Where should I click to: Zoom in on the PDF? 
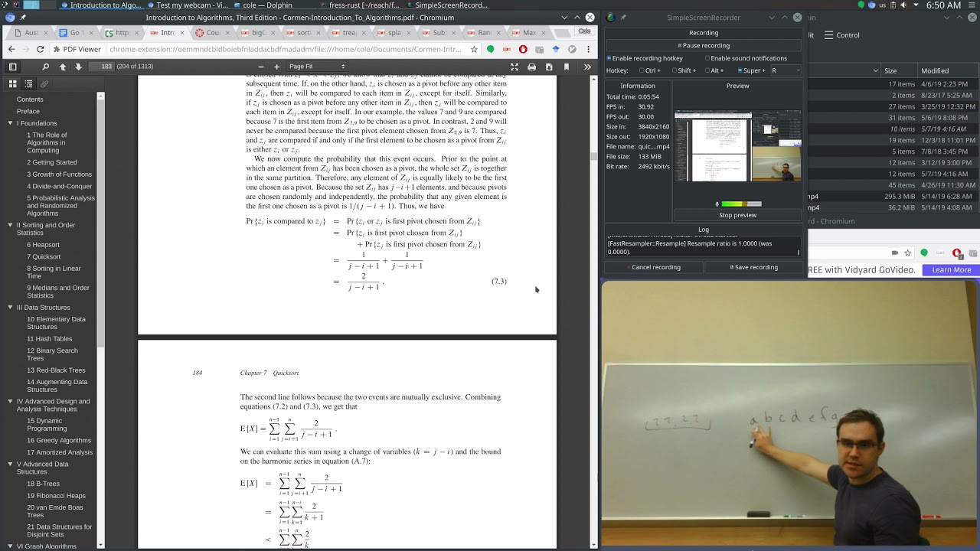pyautogui.click(x=277, y=67)
